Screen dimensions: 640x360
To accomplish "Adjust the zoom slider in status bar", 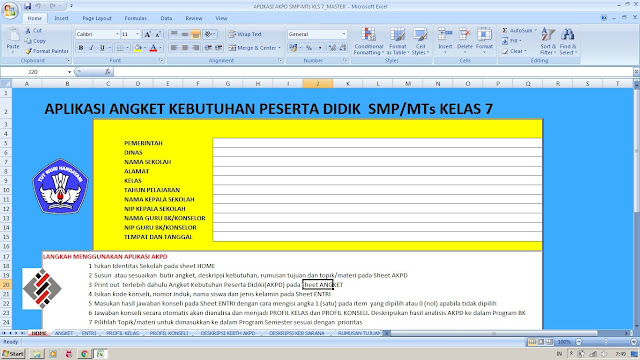I will point(606,342).
